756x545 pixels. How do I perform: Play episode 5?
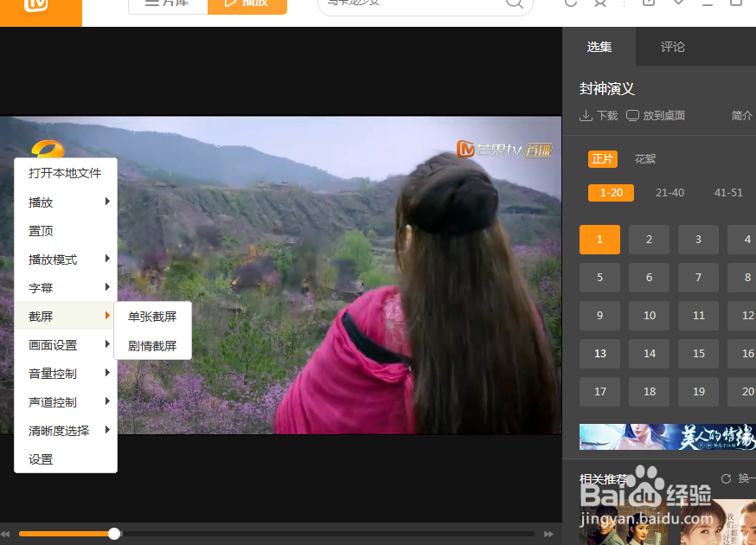(x=599, y=278)
